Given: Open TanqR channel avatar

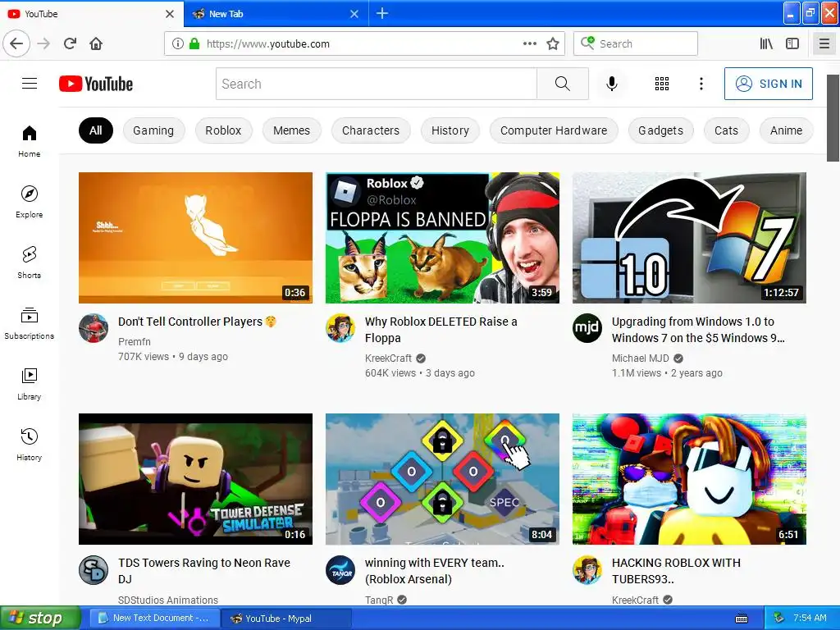Looking at the screenshot, I should click(x=340, y=569).
